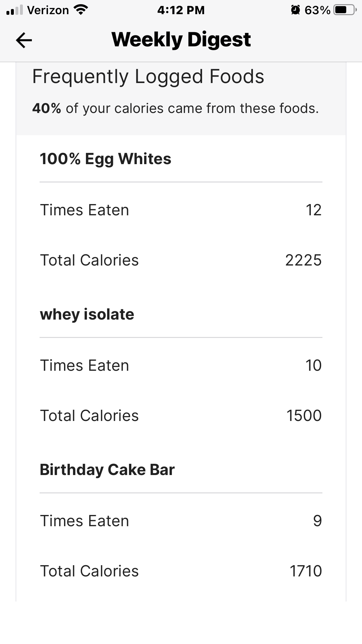Tap the Frequently Logged Foods heading
The image size is (362, 644).
(148, 77)
